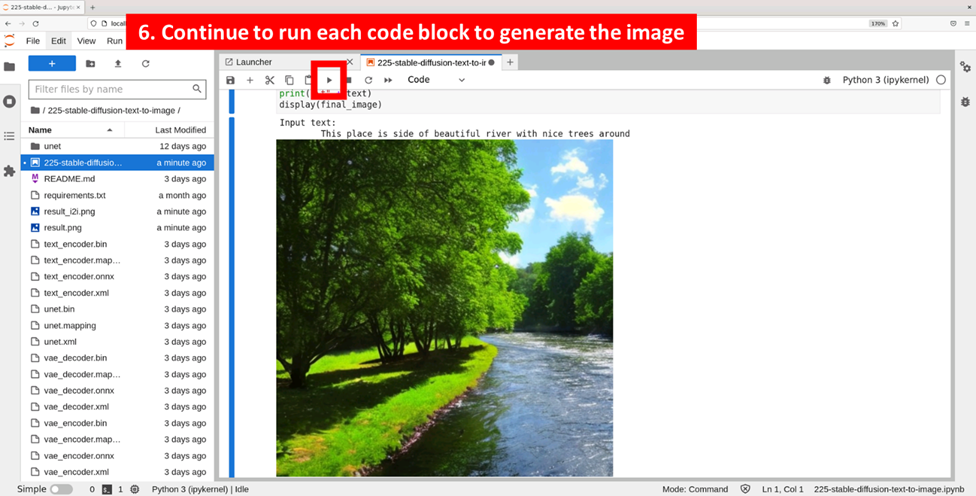The height and width of the screenshot is (496, 976).
Task: Go to root folder icon in breadcrumb
Action: tap(35, 110)
